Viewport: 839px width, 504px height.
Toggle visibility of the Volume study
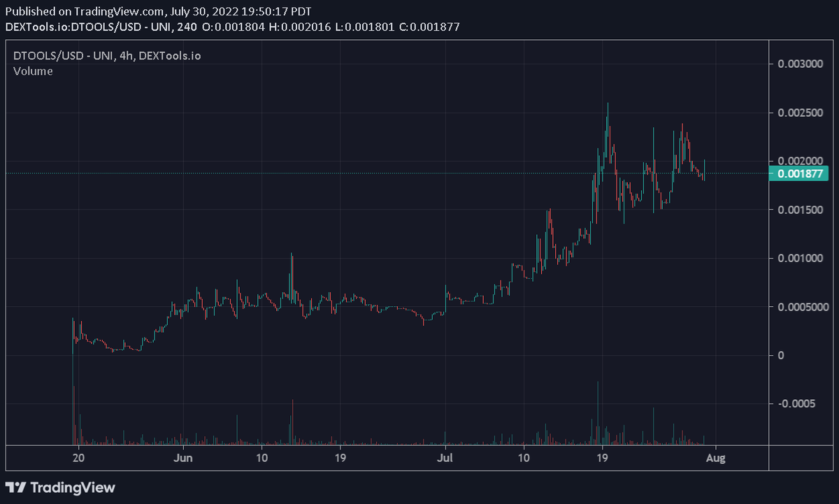point(33,71)
